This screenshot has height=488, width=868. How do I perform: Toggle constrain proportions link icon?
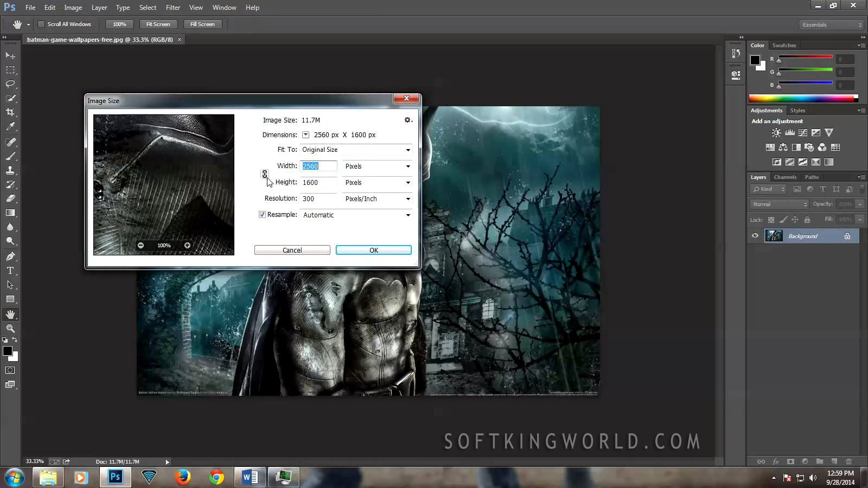point(264,174)
